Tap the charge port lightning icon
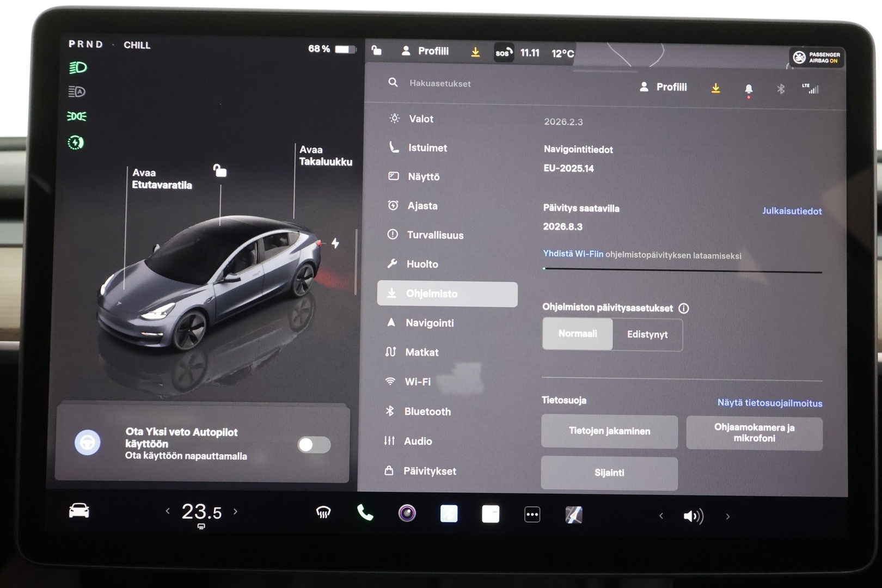The image size is (882, 588). (335, 243)
